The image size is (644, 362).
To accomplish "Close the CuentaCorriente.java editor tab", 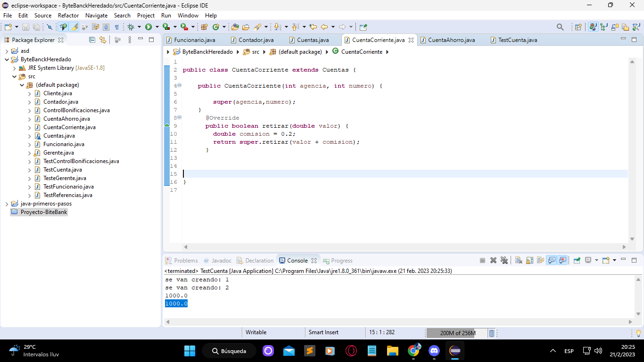I will tap(411, 40).
